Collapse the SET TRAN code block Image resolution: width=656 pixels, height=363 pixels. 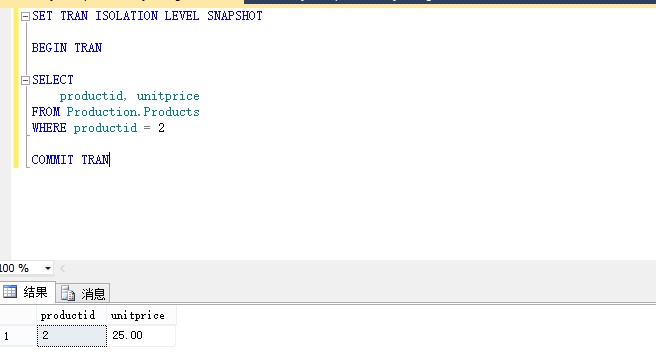tap(26, 16)
